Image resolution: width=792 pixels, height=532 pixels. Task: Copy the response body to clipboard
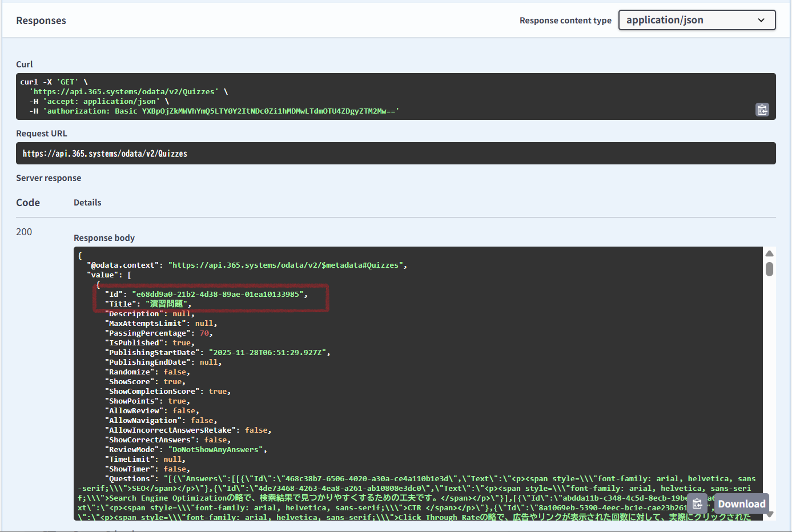(x=697, y=504)
